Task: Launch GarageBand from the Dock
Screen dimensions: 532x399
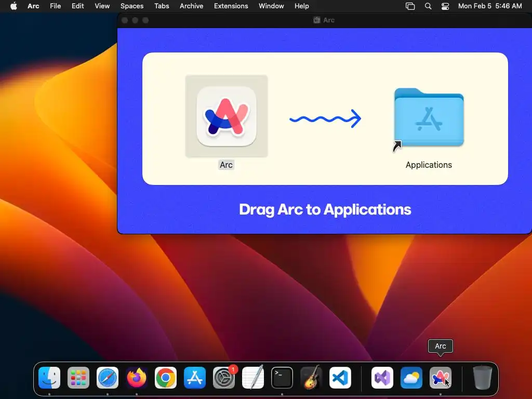Action: pyautogui.click(x=311, y=378)
